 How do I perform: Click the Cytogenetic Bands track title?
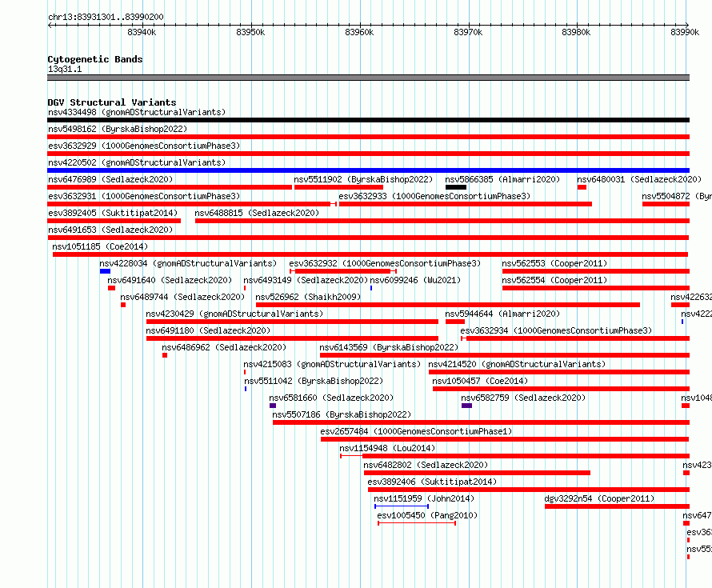point(95,59)
